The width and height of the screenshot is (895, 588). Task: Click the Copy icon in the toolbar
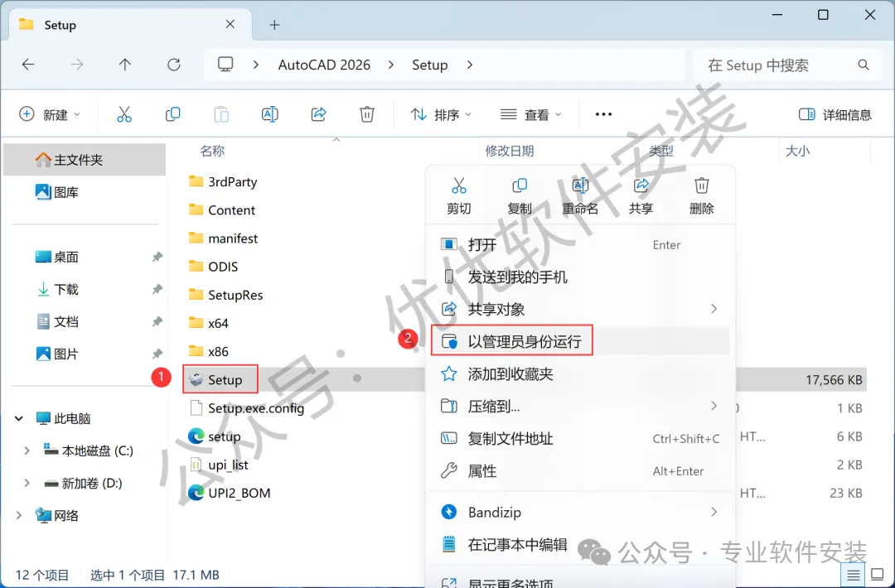coord(172,114)
